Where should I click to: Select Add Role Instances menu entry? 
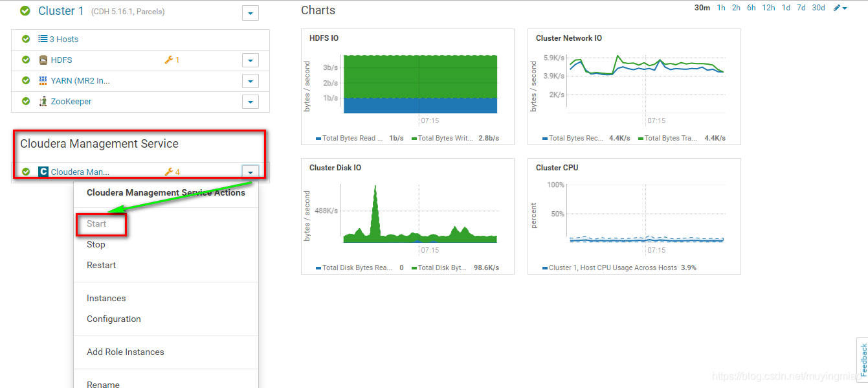pos(126,352)
